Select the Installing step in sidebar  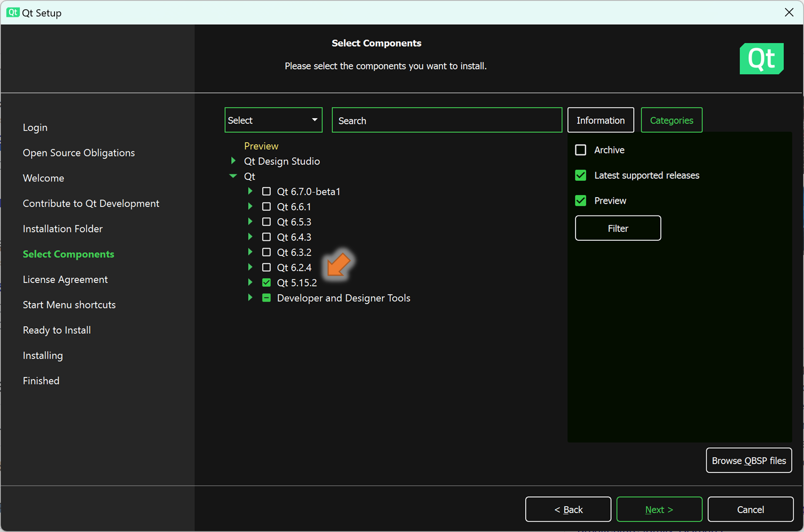tap(43, 356)
